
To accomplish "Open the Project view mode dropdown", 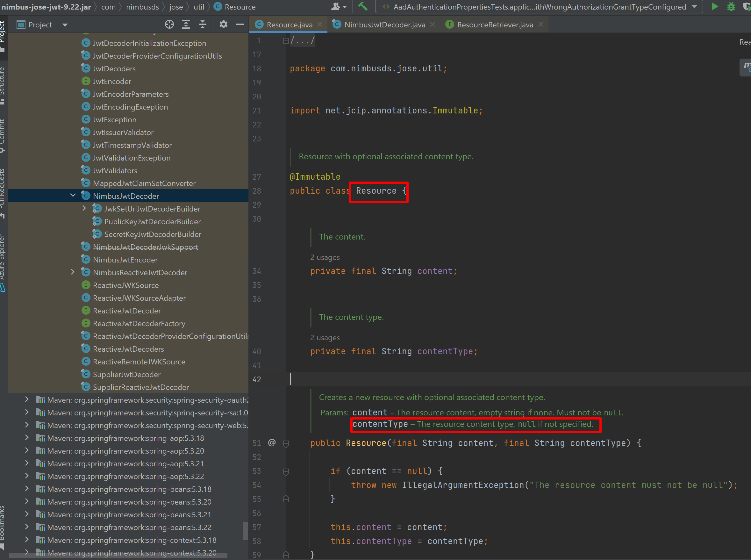I will [65, 25].
